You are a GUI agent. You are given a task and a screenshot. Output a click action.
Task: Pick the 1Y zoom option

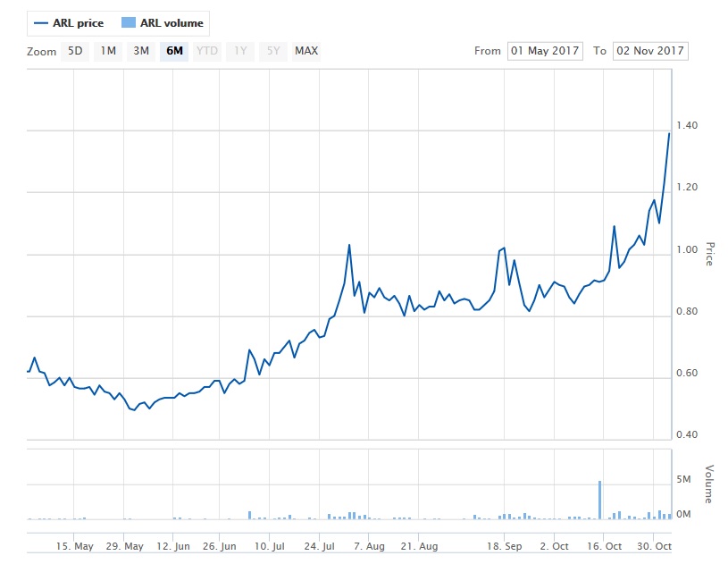click(x=239, y=51)
